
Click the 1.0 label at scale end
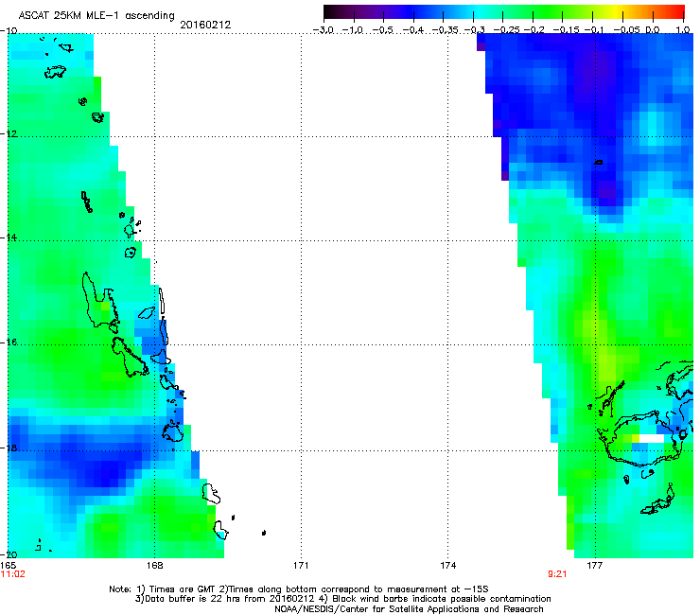pos(683,30)
